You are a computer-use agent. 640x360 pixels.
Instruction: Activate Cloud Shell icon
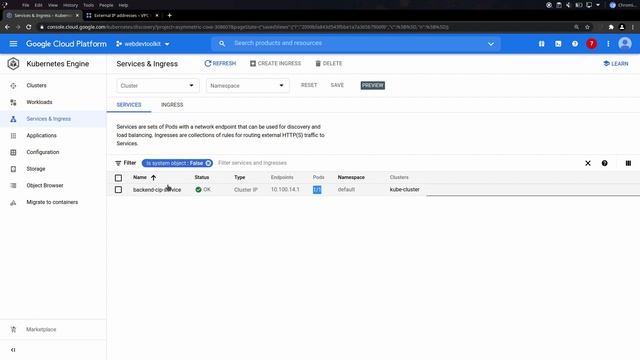pos(558,44)
